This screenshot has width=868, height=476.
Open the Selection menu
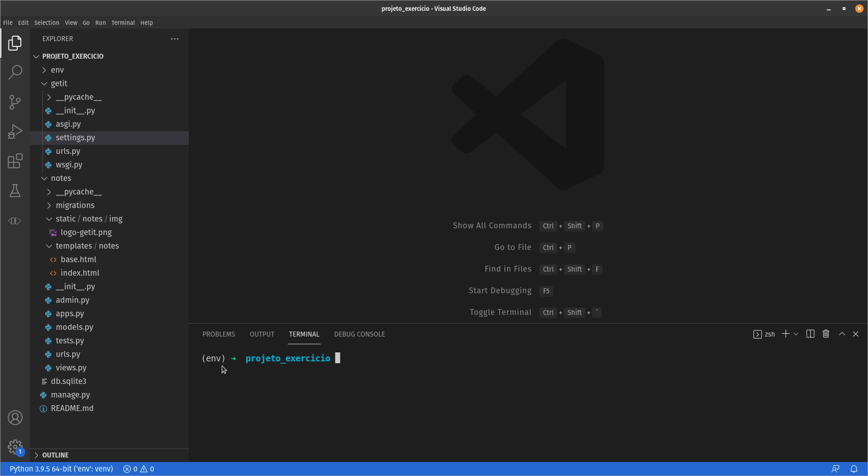coord(47,23)
